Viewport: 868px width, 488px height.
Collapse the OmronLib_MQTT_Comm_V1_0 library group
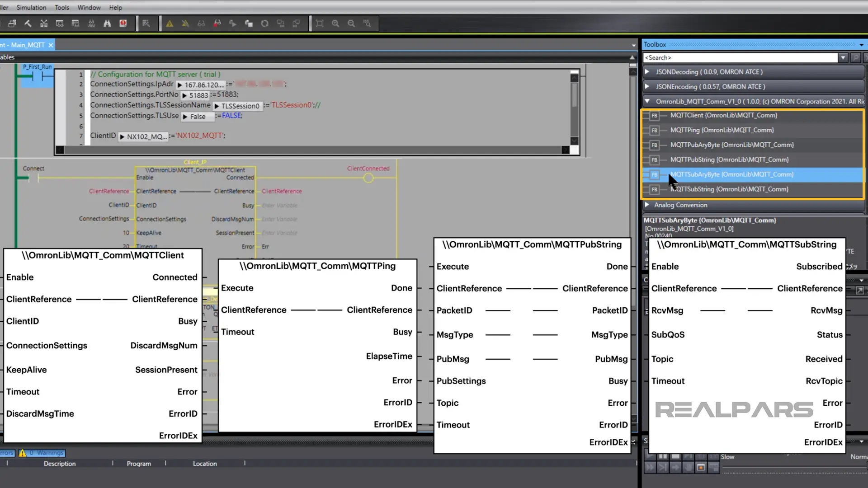click(647, 101)
